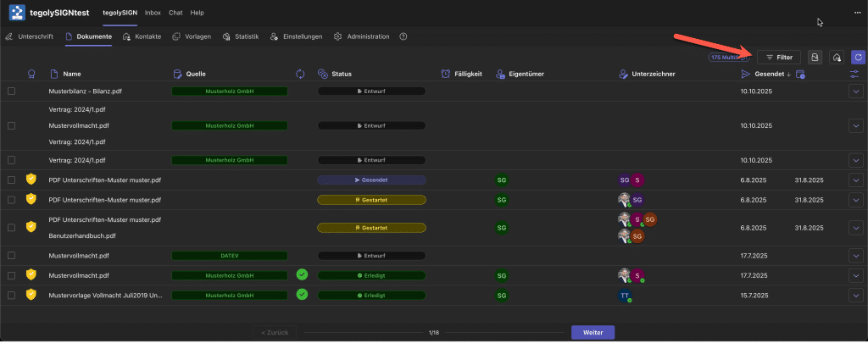Click the document icon button beside Filter
This screenshot has height=343, width=868.
[815, 57]
